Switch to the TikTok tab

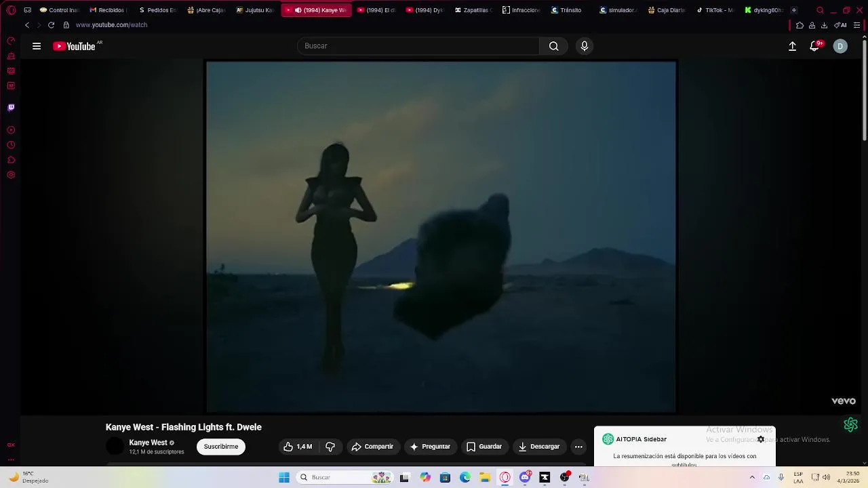(715, 10)
